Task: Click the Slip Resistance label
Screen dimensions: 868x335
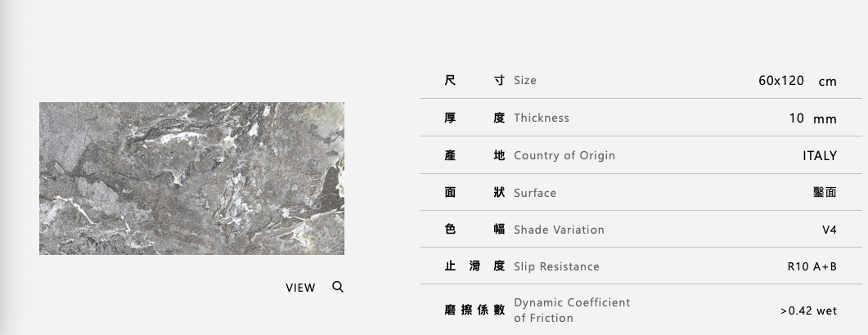Action: point(556,266)
